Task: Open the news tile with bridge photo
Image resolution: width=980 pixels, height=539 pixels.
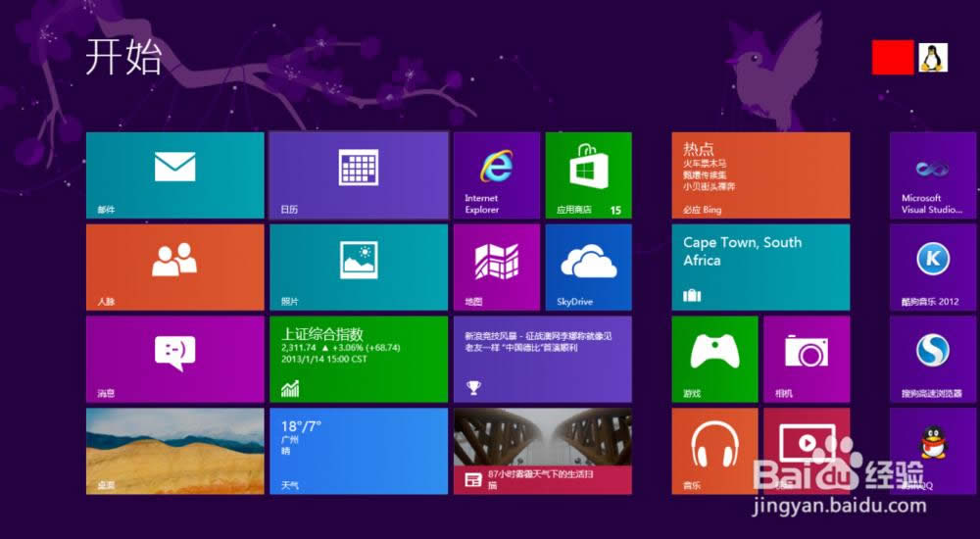Action: [x=543, y=451]
